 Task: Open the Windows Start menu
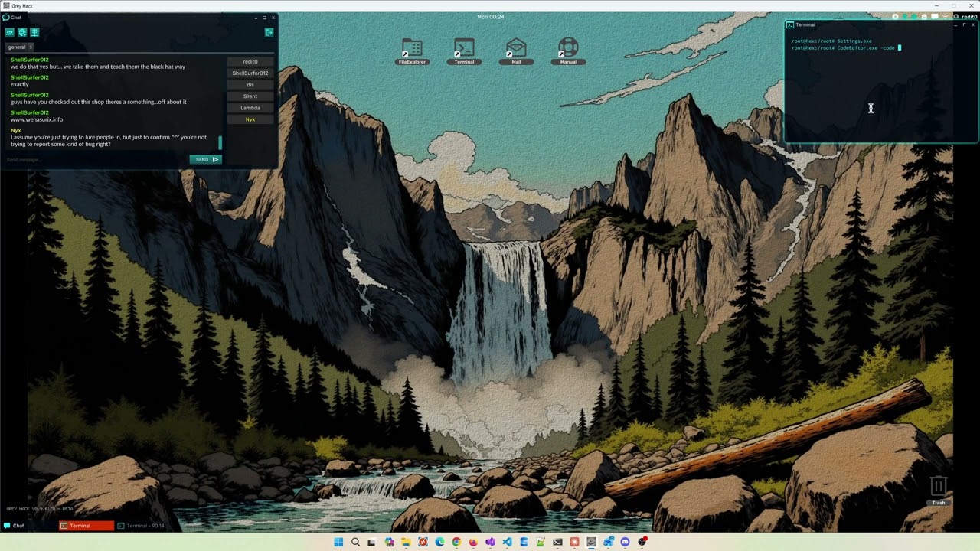click(338, 542)
